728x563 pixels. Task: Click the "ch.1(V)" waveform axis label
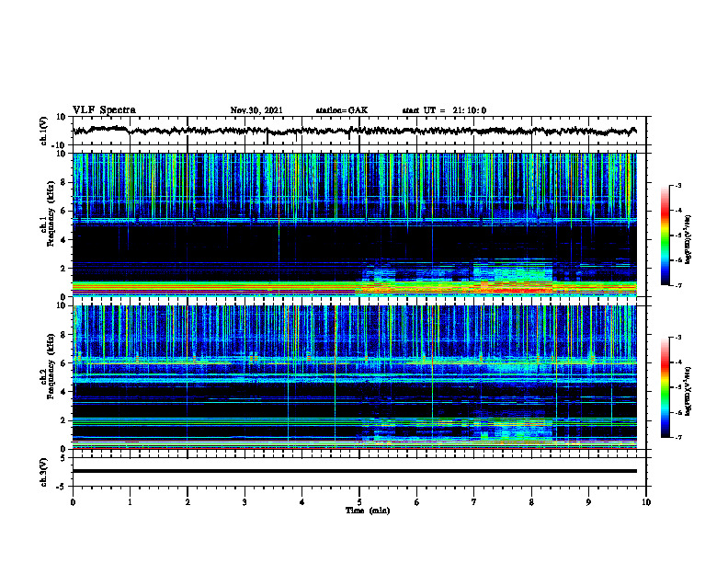44,131
